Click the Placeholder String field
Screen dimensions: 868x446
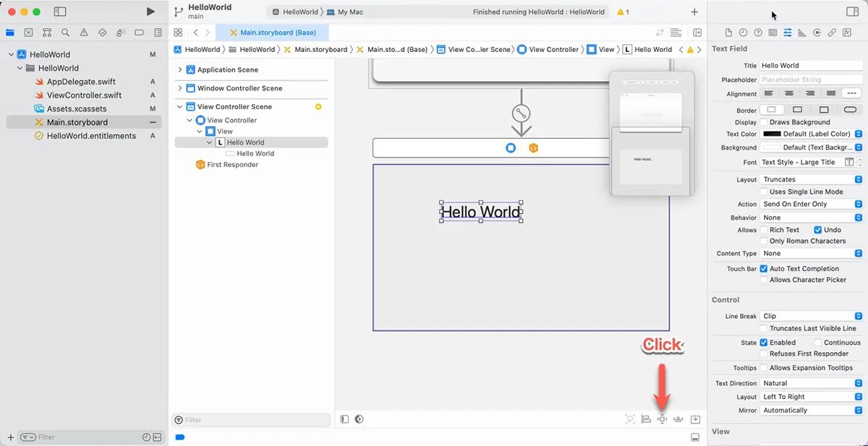[x=812, y=80]
